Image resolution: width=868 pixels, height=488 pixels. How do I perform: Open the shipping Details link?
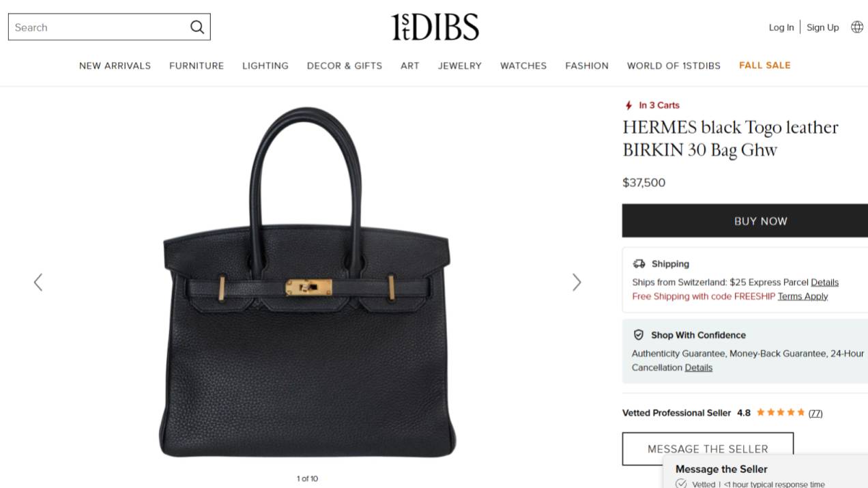coord(824,282)
